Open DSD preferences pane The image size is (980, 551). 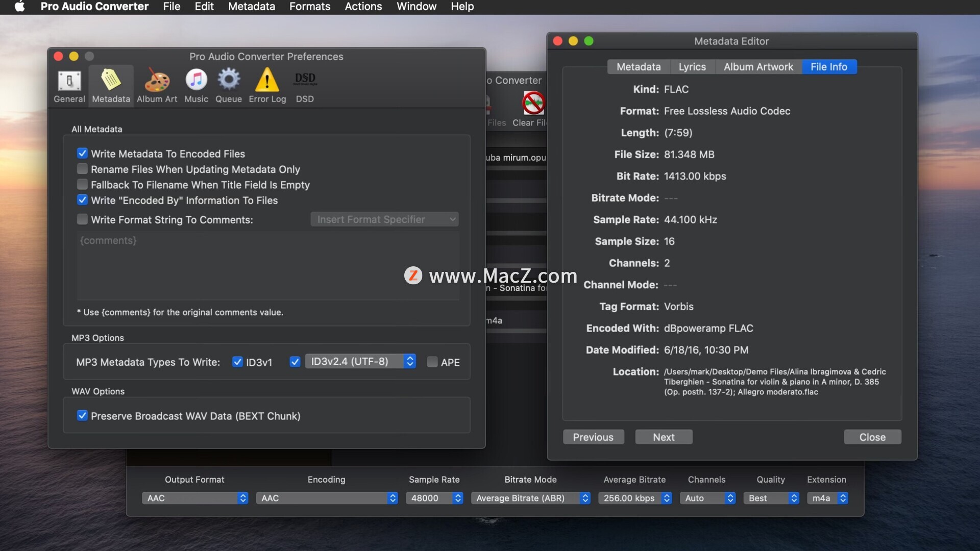(x=305, y=86)
